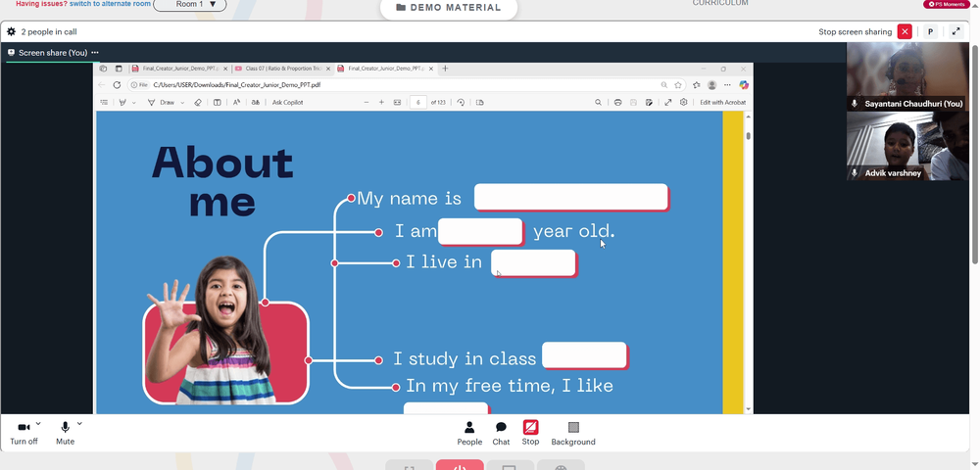Screen dimensions: 980x470
Task: Click the red stop screen sharing X button
Action: coord(905,32)
